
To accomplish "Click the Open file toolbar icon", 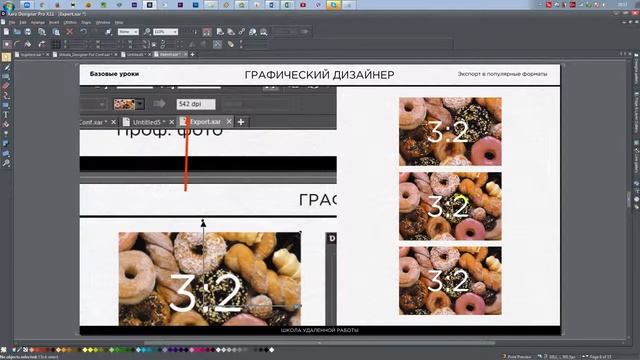I will pyautogui.click(x=17, y=32).
